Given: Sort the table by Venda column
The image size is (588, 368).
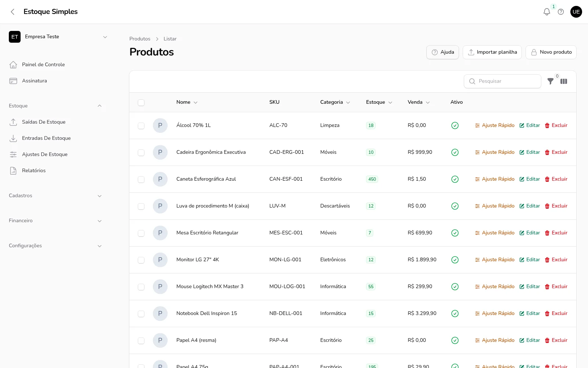Looking at the screenshot, I should [419, 102].
